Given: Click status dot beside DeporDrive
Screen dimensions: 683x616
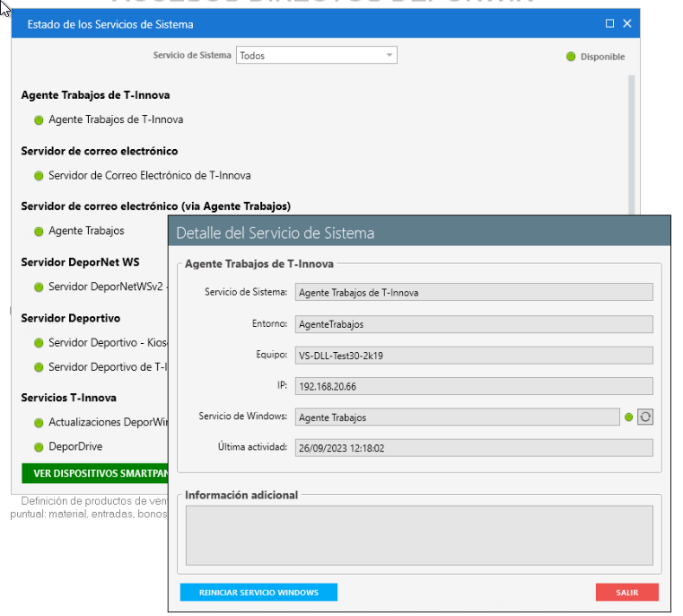Looking at the screenshot, I should 39,447.
